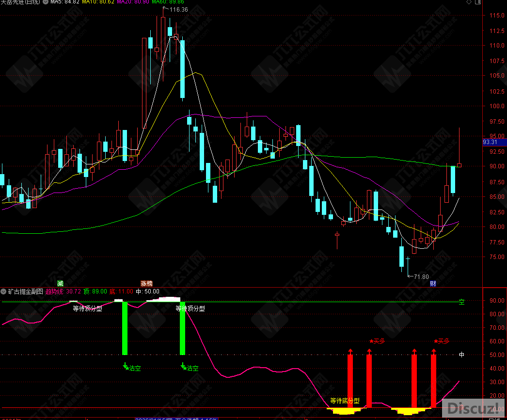Click the red 涨榜 event marker

(146, 283)
